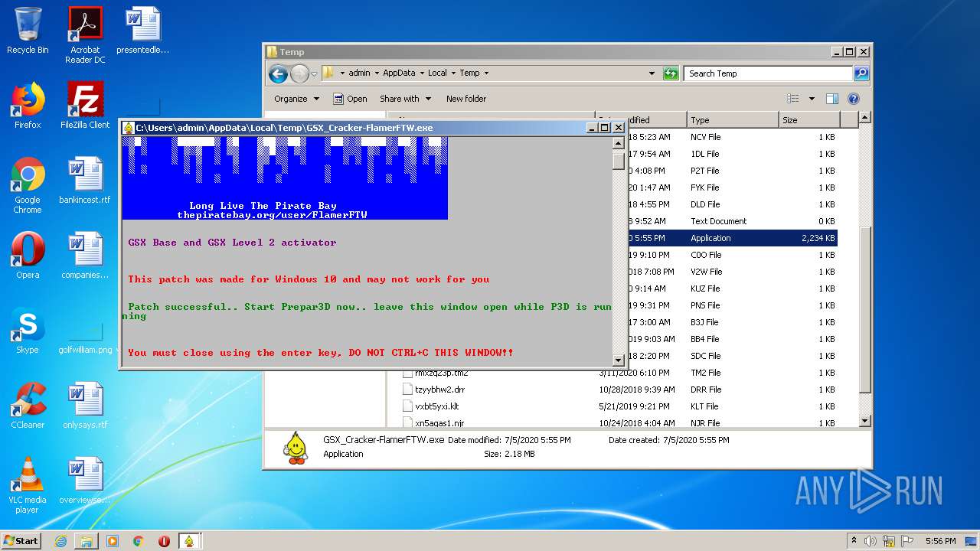Open the Start menu
This screenshot has width=980, height=551.
click(21, 541)
